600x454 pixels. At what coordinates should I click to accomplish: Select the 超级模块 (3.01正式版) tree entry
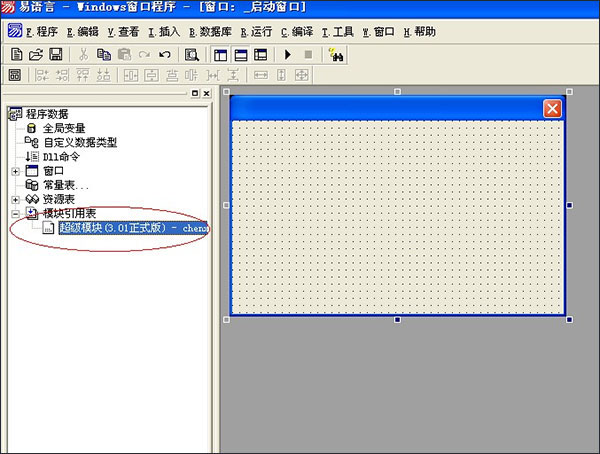130,228
